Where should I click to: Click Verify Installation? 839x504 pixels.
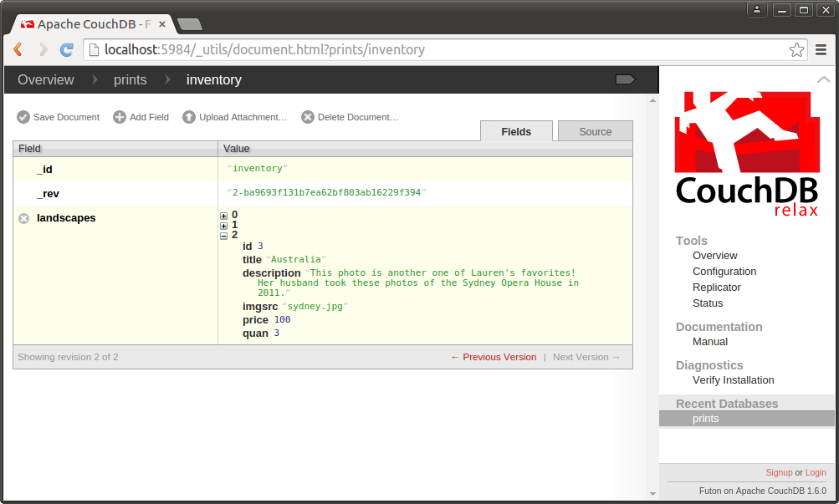tap(733, 380)
